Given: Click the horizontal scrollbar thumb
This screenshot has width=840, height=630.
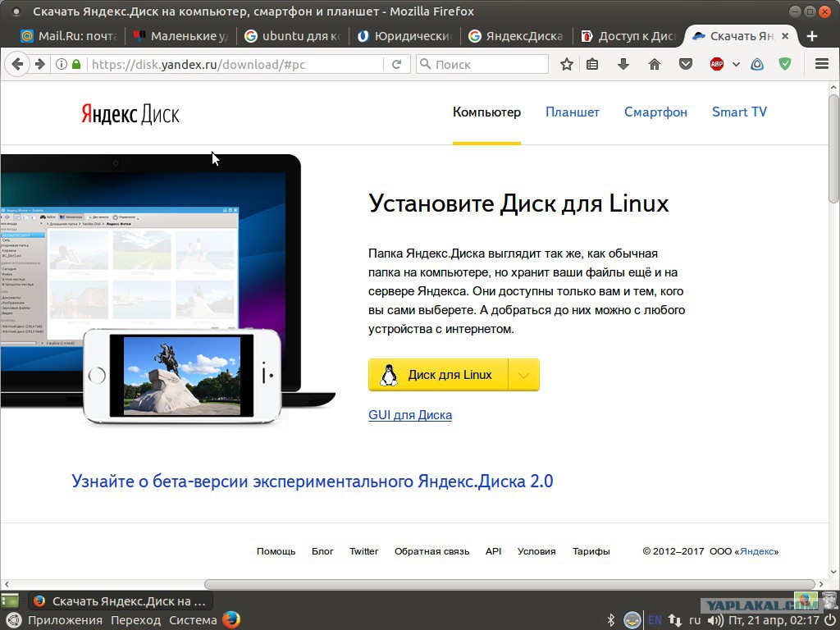Looking at the screenshot, I should pyautogui.click(x=509, y=584).
